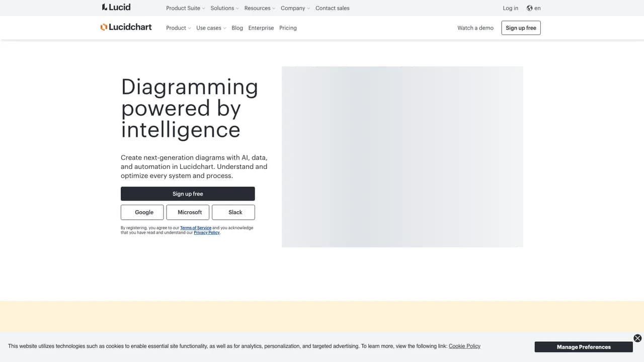Expand the Resources dropdown
644x362 pixels.
(x=260, y=8)
